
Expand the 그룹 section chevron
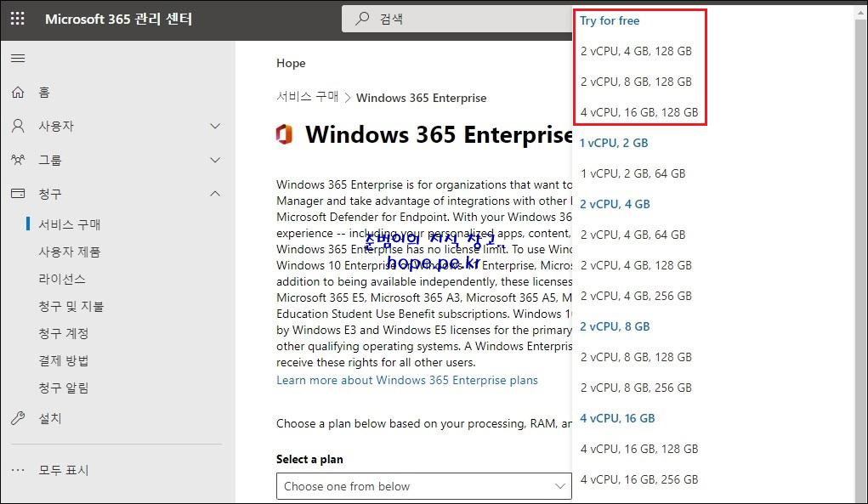[x=215, y=160]
